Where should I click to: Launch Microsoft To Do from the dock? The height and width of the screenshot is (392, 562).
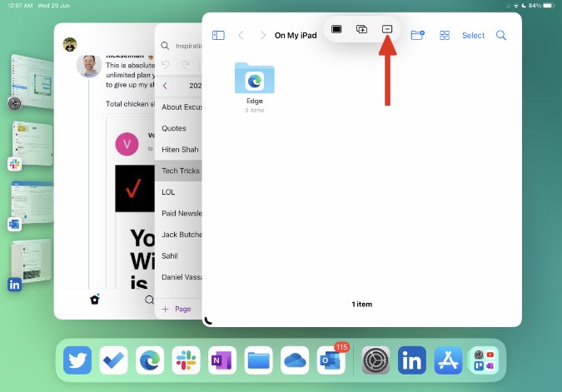coord(113,360)
